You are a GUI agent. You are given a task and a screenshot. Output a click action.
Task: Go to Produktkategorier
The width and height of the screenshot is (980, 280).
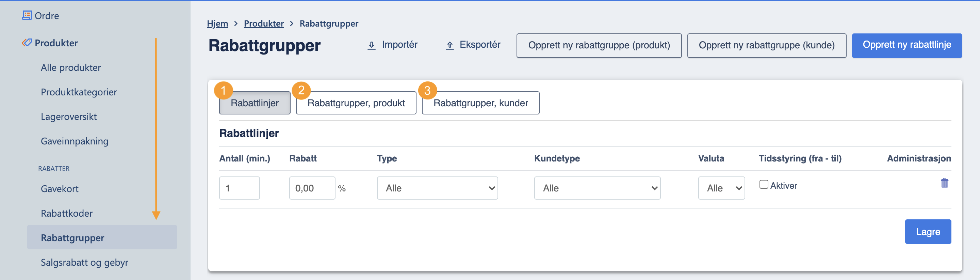coord(79,92)
